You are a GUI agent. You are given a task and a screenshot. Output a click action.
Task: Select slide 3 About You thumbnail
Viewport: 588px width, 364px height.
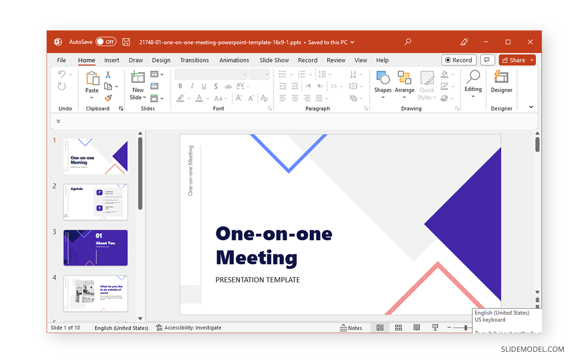(x=96, y=248)
